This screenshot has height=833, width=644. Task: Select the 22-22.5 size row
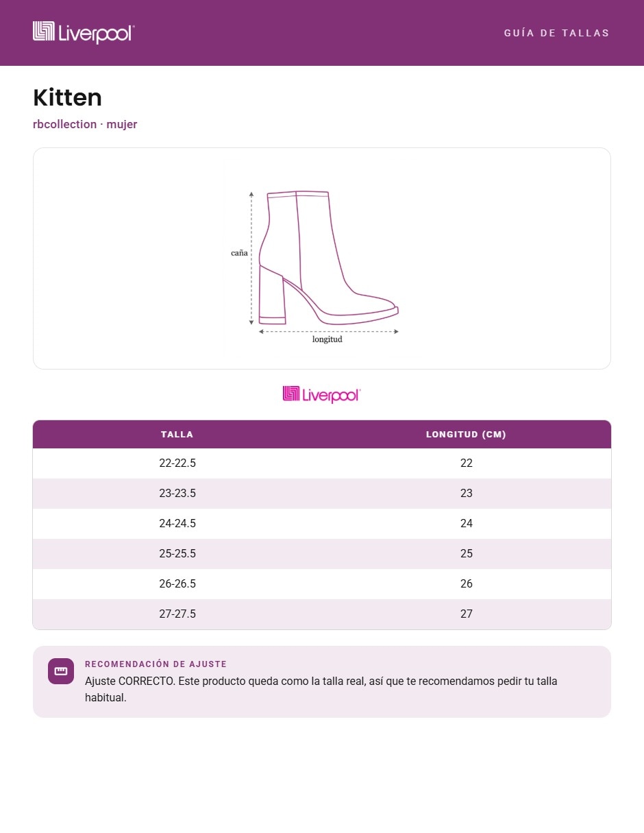point(322,463)
